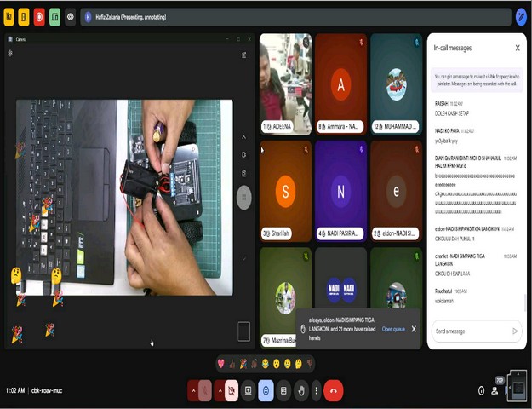Expand video settings arrow beside camera
Image resolution: width=532 pixels, height=409 pixels.
(x=220, y=390)
